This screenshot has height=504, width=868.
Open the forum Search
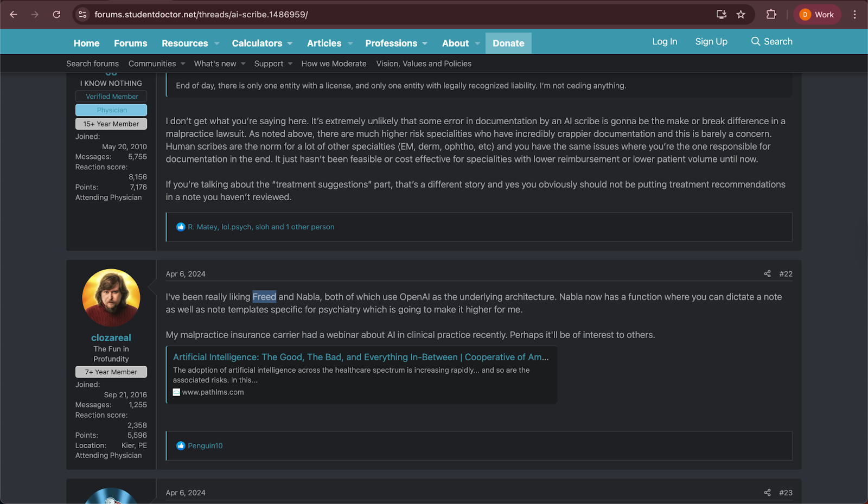(x=771, y=42)
